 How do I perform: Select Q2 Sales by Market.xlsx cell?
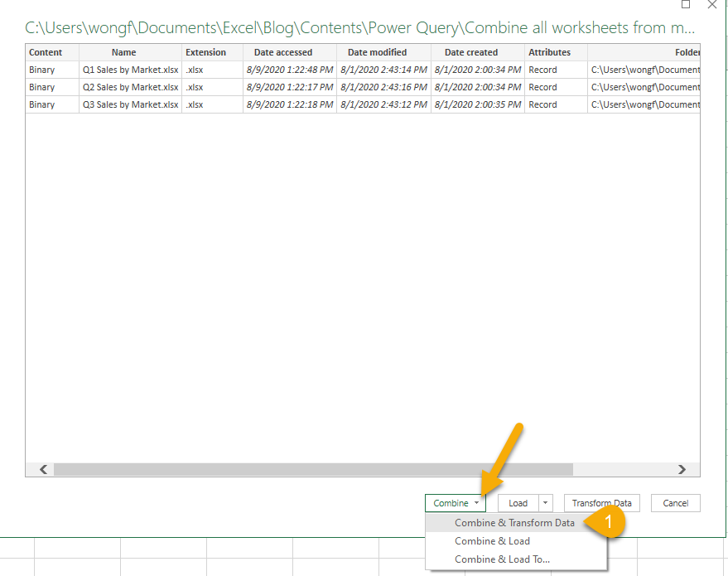click(x=130, y=87)
